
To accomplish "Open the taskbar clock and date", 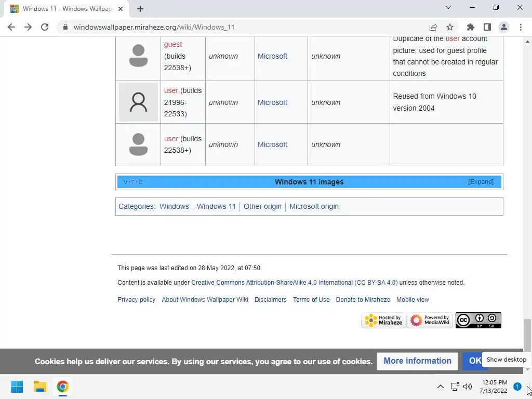I will point(494,387).
